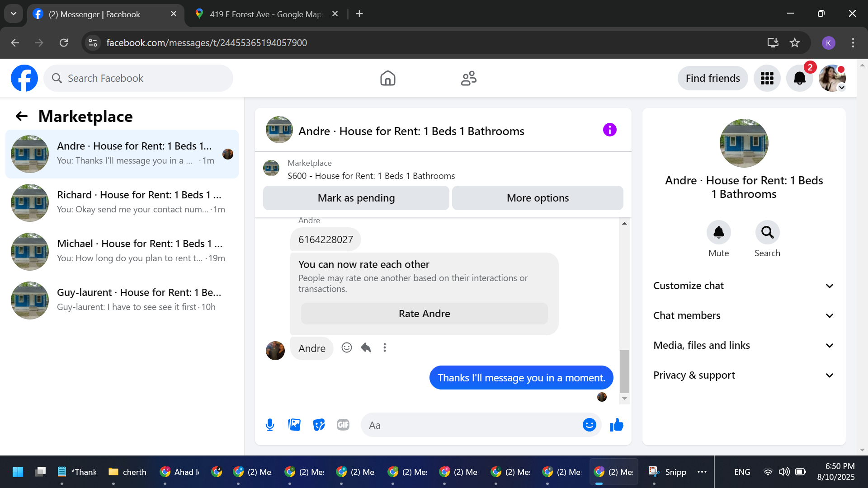Click the voice clip microphone icon
868x488 pixels.
(270, 425)
